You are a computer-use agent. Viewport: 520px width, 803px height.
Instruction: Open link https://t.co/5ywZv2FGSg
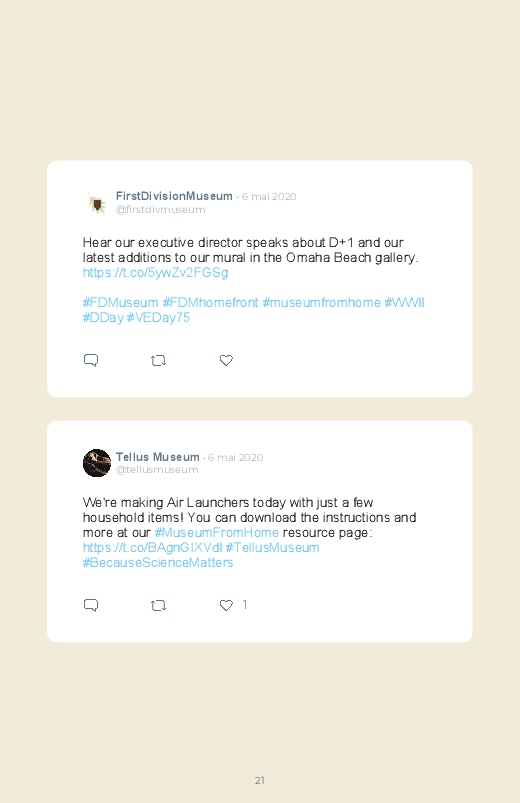tap(155, 272)
